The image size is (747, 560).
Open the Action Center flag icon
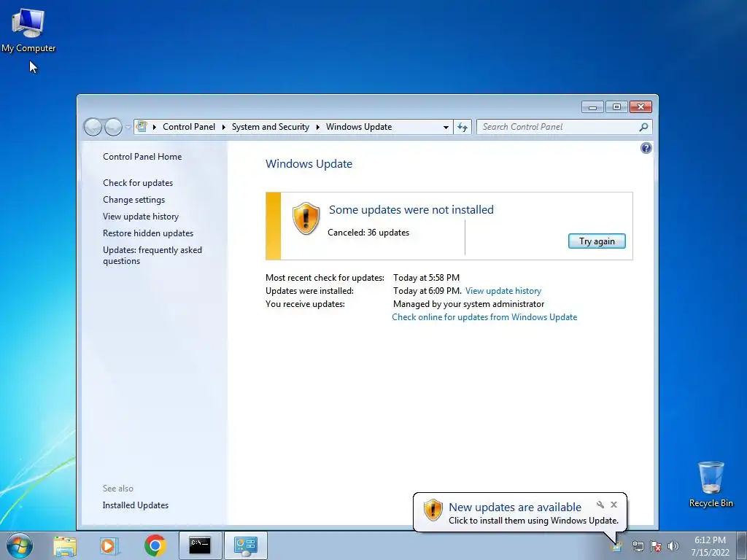656,546
